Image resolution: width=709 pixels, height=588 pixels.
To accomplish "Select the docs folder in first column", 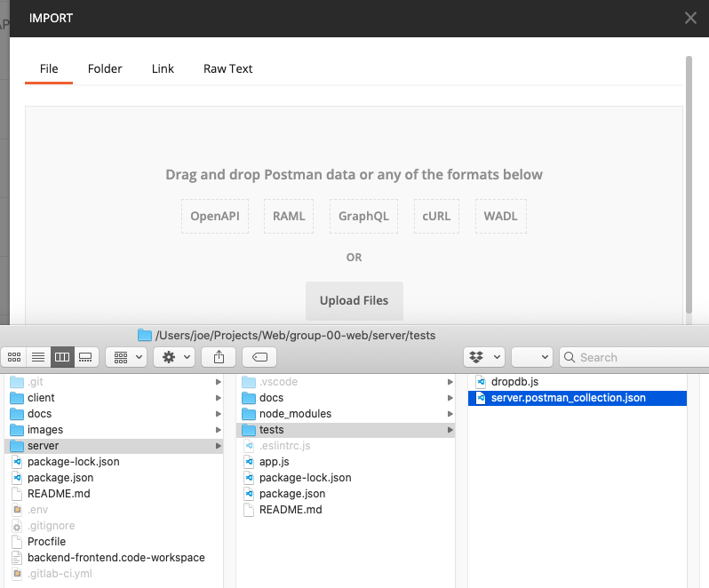I will [x=115, y=414].
